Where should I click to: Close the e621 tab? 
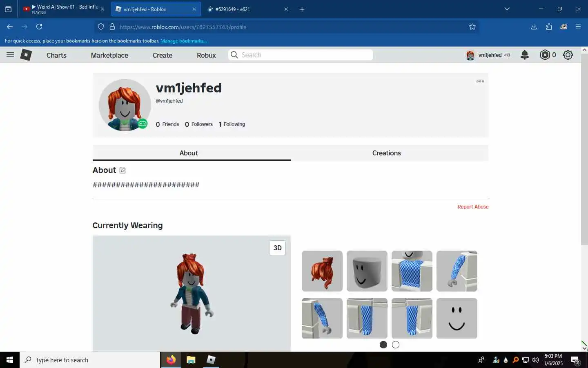[x=286, y=9]
